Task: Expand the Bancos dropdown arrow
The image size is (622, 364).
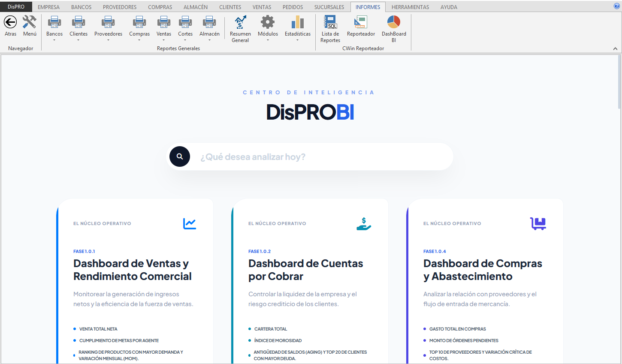Action: pyautogui.click(x=54, y=40)
